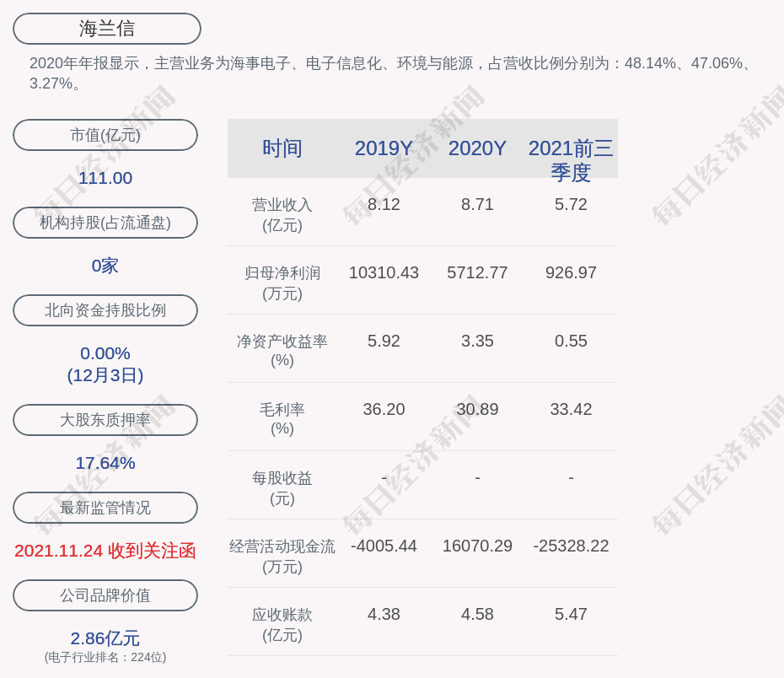
Task: Select the 市值(亿元) label pill
Action: tap(105, 135)
